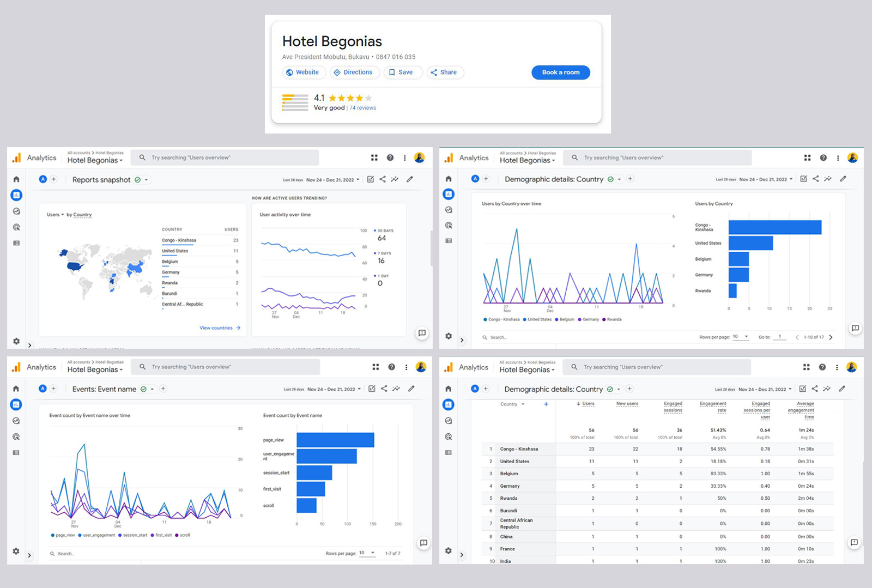Click the search field in Reports snapshot window
The width and height of the screenshot is (872, 588).
pyautogui.click(x=225, y=157)
